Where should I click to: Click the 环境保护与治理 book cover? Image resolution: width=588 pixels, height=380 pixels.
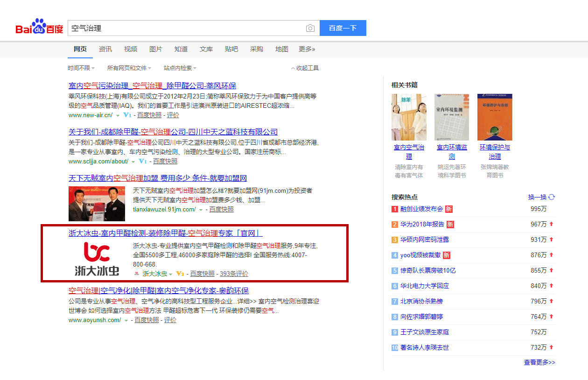[x=495, y=117]
